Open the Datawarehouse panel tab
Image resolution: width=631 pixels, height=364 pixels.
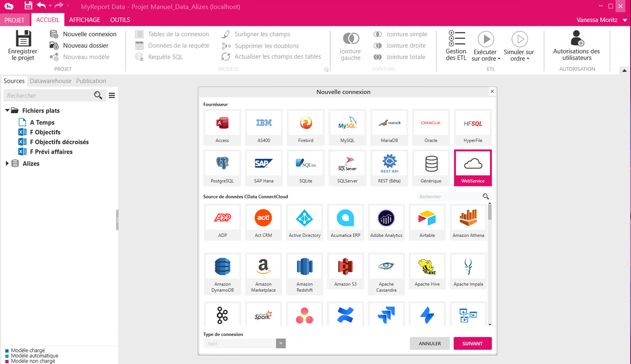(x=51, y=81)
